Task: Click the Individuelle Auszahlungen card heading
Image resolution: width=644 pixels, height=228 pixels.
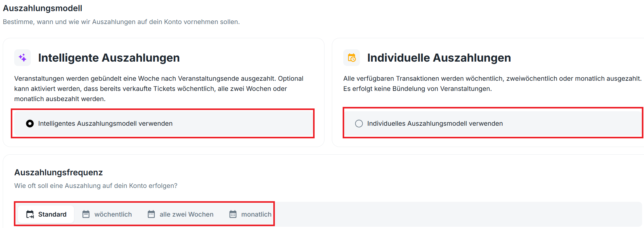Action: (x=439, y=58)
